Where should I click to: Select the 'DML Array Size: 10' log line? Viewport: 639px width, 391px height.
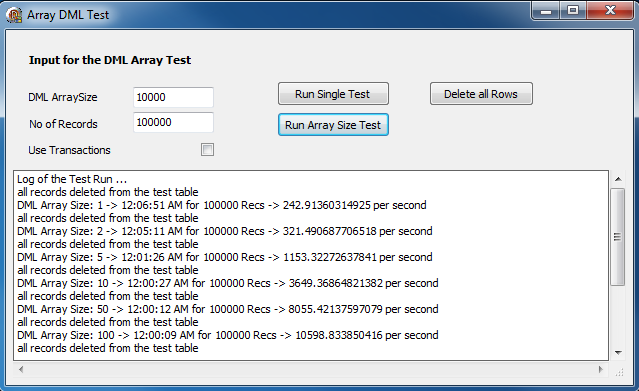coord(228,283)
